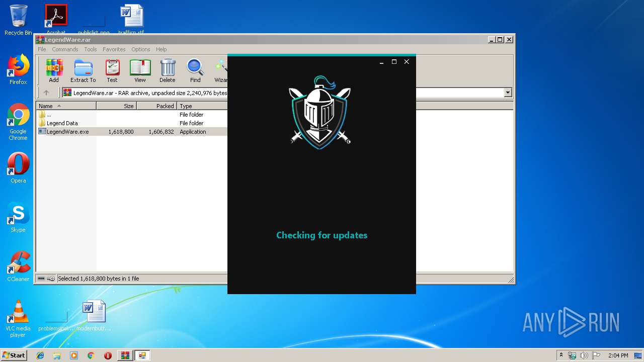Sort the file list by Type column
The height and width of the screenshot is (362, 644).
[202, 106]
